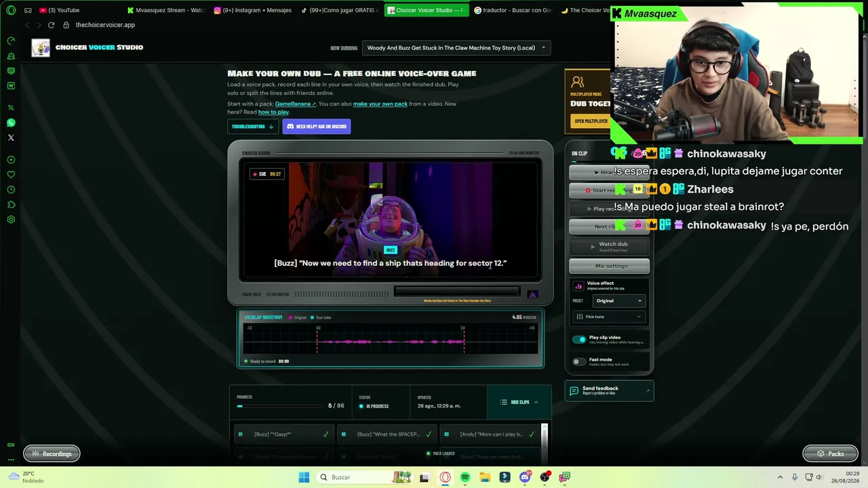Viewport: 868px width, 488px height.
Task: Open WhatsApp in the browser sidebar
Action: coord(11,123)
